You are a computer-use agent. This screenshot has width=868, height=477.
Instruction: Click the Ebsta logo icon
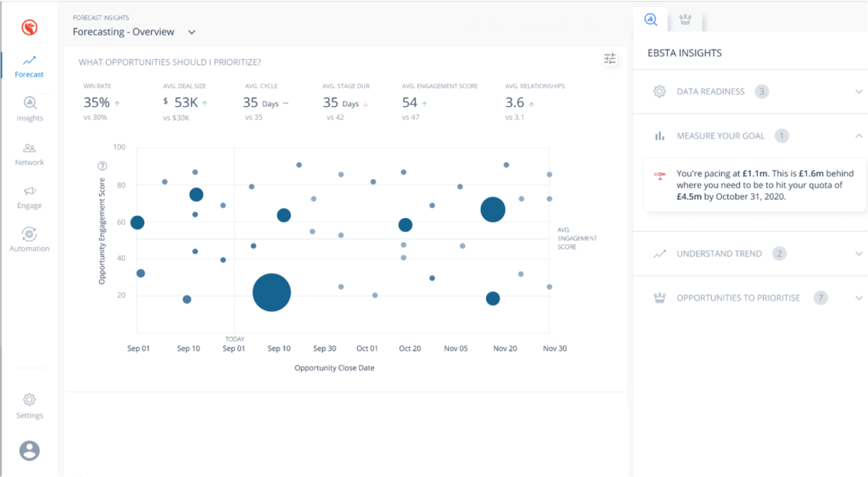click(29, 27)
